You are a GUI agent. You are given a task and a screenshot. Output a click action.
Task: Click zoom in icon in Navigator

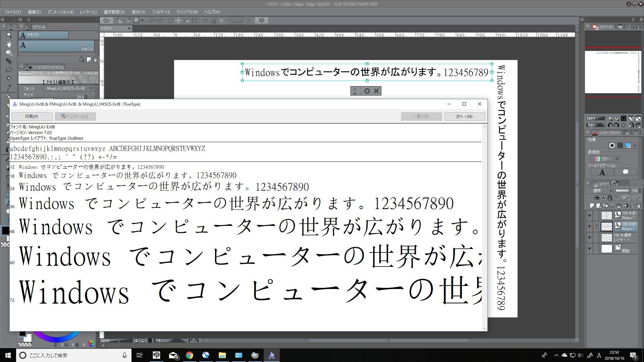[x=617, y=118]
